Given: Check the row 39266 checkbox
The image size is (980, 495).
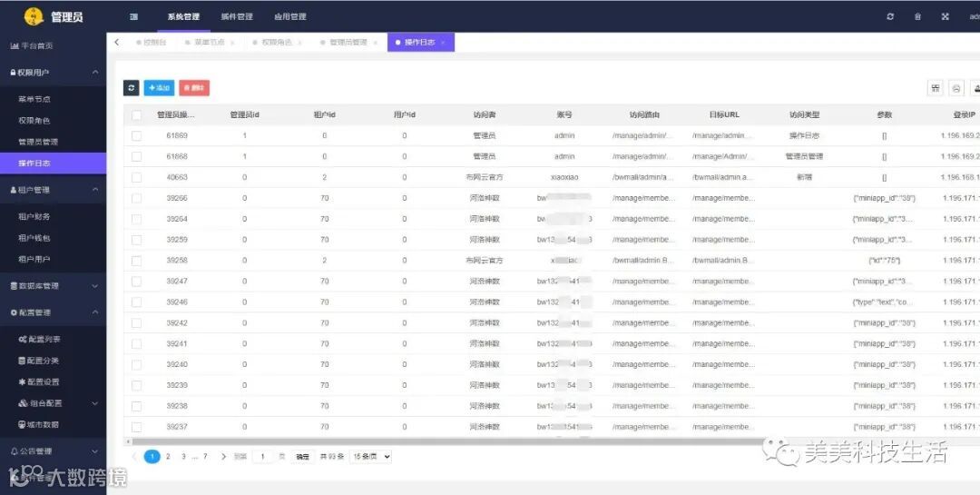Looking at the screenshot, I should [136, 198].
